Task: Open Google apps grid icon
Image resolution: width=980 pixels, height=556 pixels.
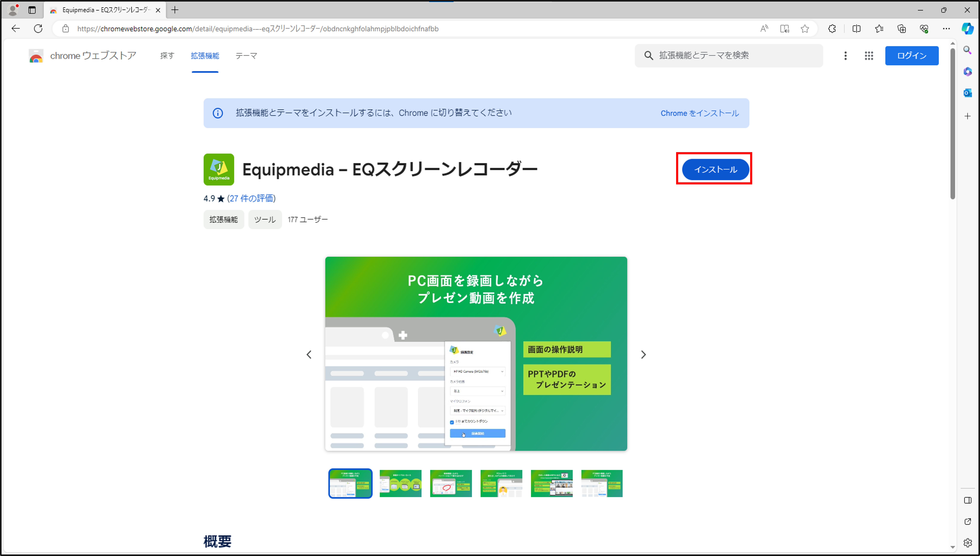Action: coord(869,56)
